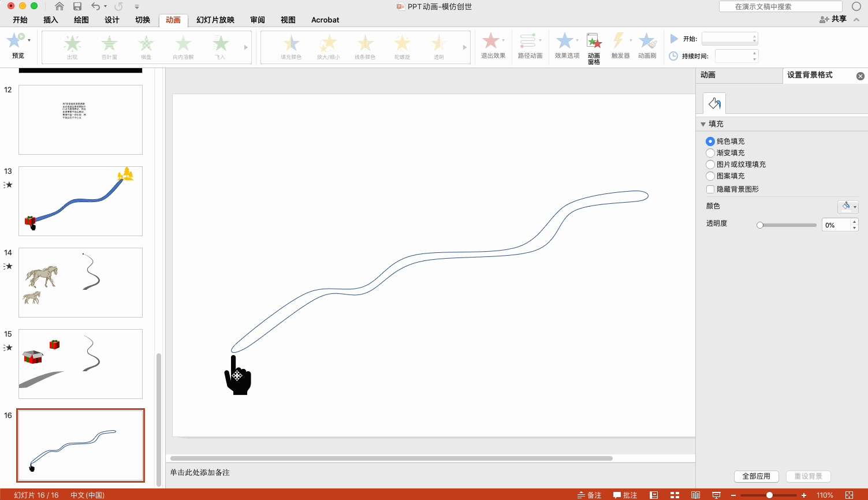868x500 pixels.
Task: Select 渐变填充 (Gradient fill) radio button
Action: tap(710, 153)
